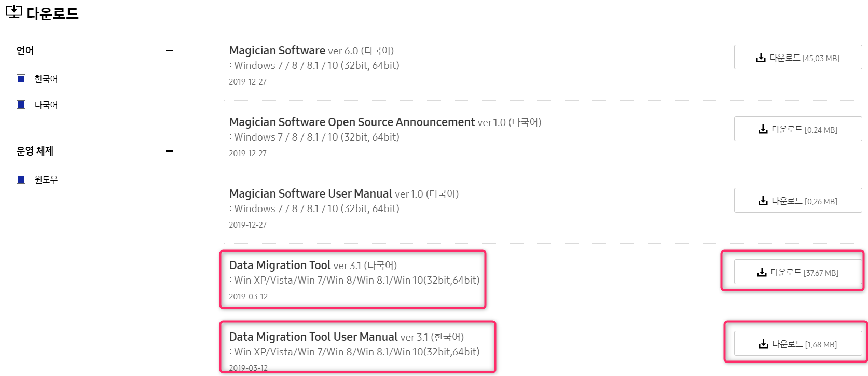Toggle the 윈도우 operating system checkbox
Screen dimensions: 868x376
click(x=21, y=179)
